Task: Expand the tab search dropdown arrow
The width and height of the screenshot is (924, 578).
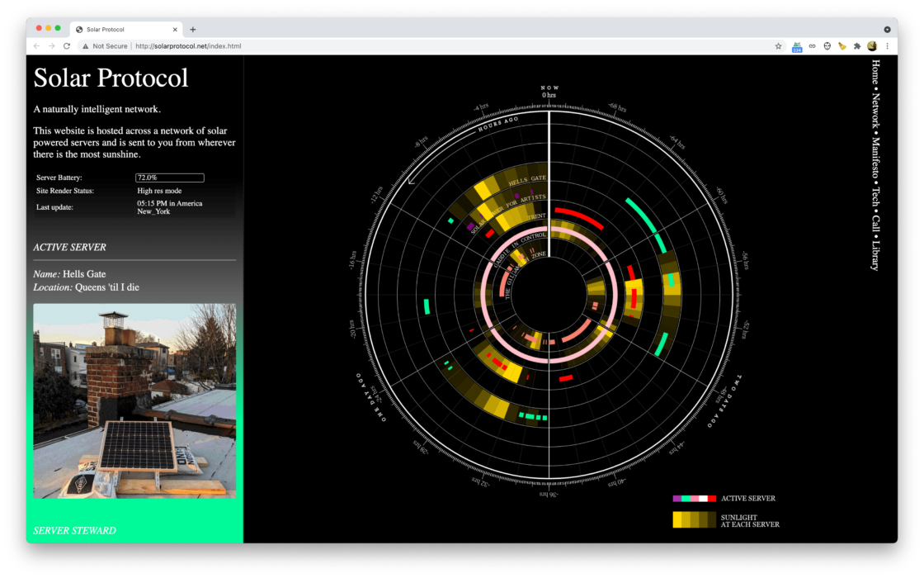Action: (887, 29)
